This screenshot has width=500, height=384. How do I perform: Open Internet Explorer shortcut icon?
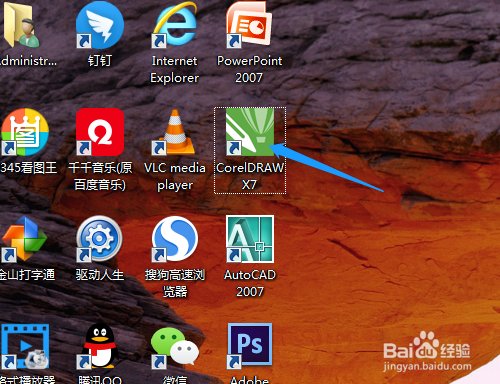point(174,25)
